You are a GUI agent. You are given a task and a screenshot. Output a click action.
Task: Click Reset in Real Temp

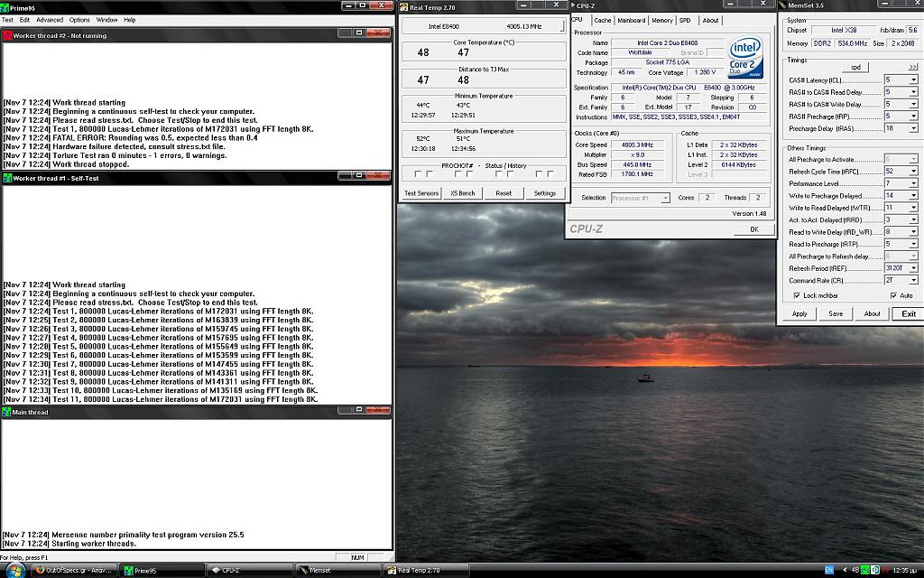[x=504, y=193]
